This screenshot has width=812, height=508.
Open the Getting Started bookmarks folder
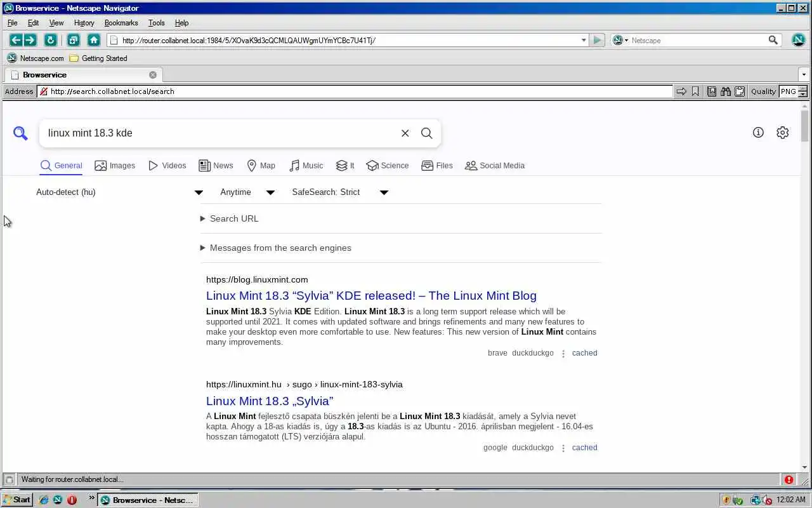click(98, 58)
